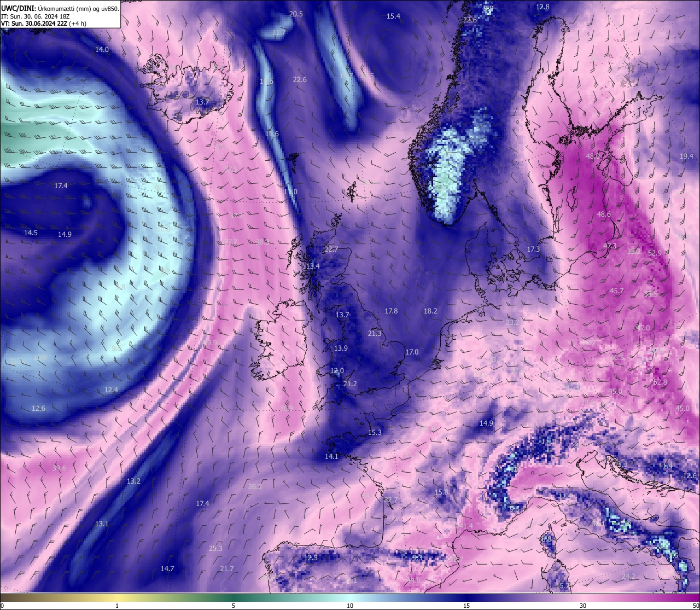Click the 12.4 value label

coord(111,390)
